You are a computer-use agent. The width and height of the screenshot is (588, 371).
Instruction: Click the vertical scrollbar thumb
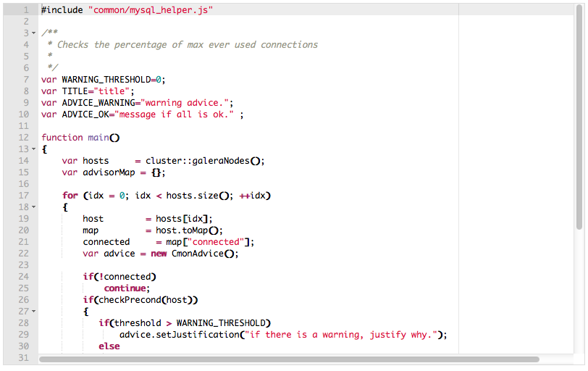coord(579,117)
